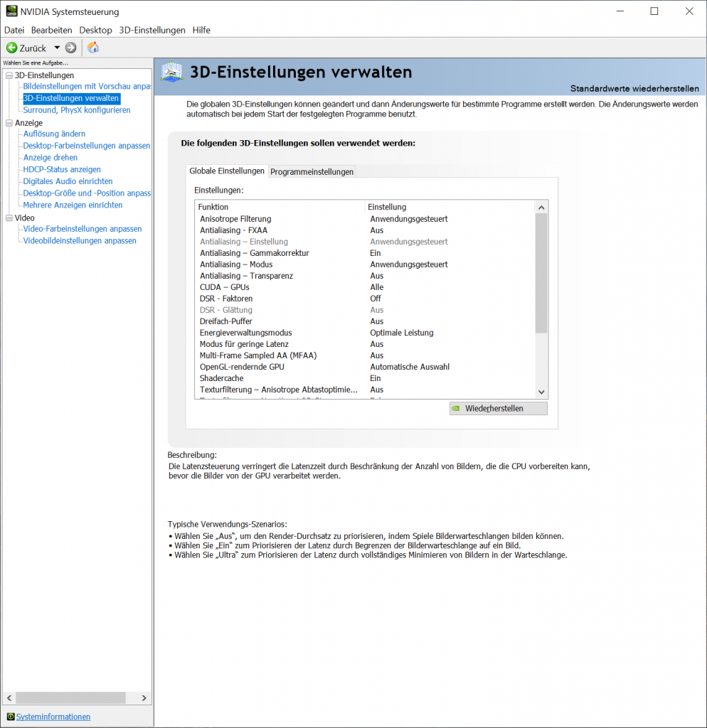707x728 pixels.
Task: Click the sidebar scroll right arrow
Action: pos(144,698)
